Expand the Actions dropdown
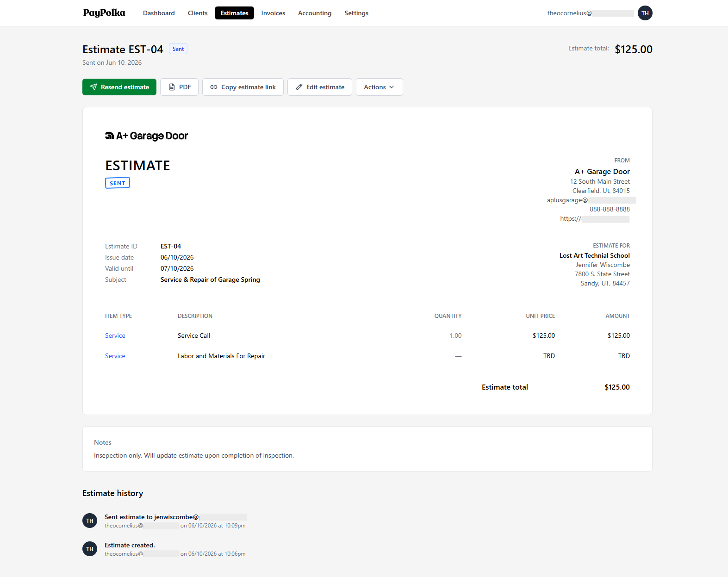Image resolution: width=728 pixels, height=577 pixels. (380, 87)
